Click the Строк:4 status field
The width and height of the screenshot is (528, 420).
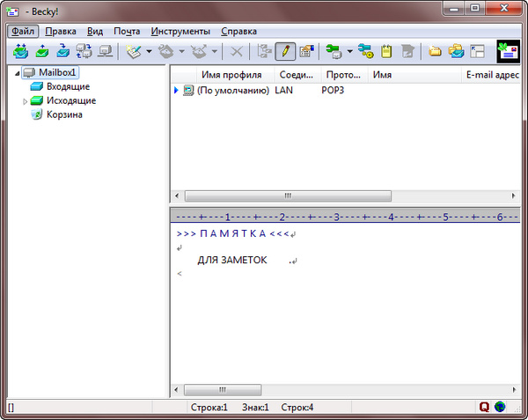click(297, 408)
